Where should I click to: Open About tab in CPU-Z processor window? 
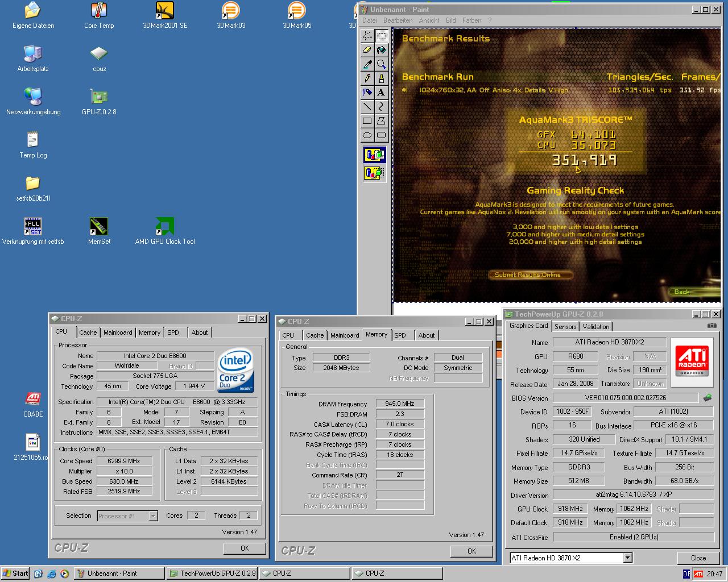(200, 332)
